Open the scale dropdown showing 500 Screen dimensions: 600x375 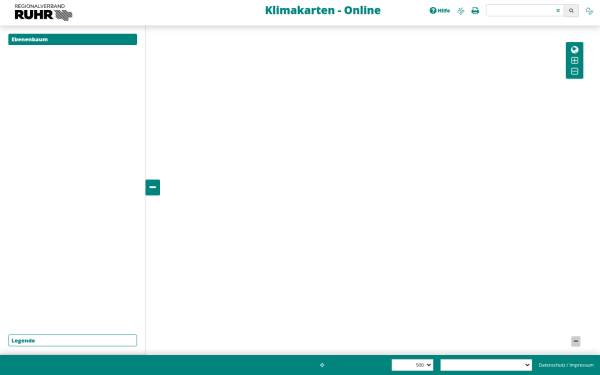point(412,365)
